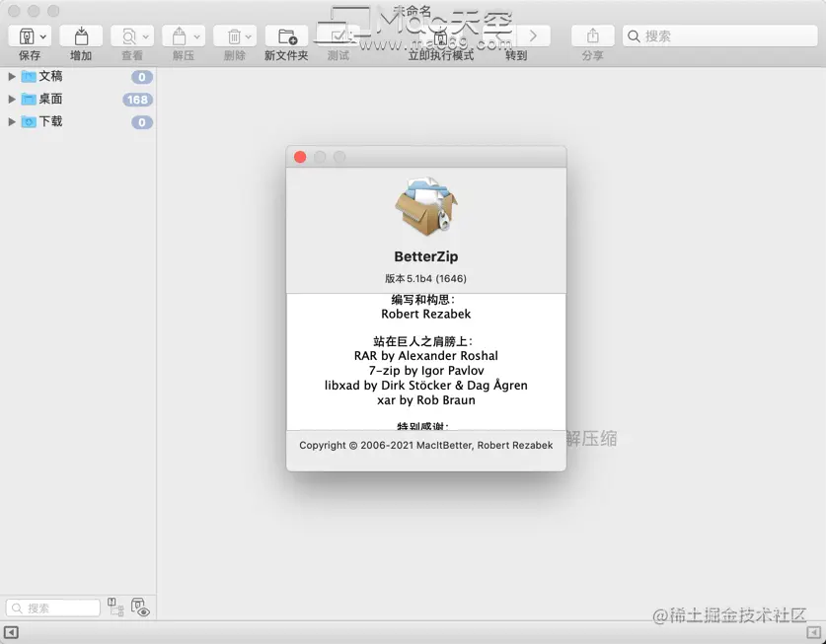Click the sidebar tree-structure icon
The width and height of the screenshot is (826, 644).
pyautogui.click(x=115, y=608)
